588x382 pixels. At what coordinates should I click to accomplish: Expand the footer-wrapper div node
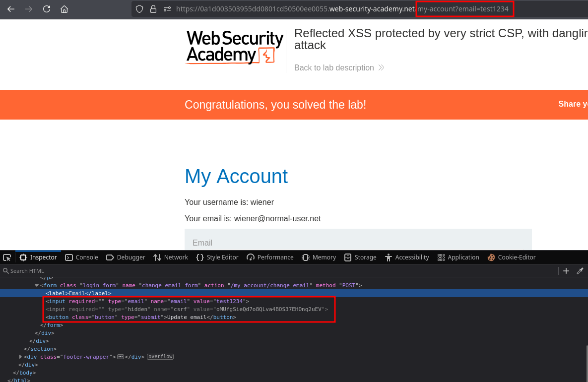21,357
